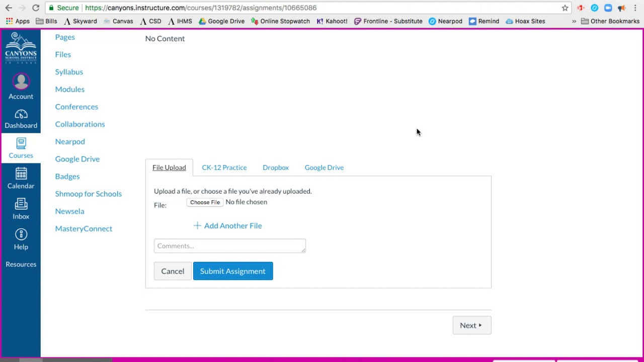Click the browser back arrow

click(9, 8)
